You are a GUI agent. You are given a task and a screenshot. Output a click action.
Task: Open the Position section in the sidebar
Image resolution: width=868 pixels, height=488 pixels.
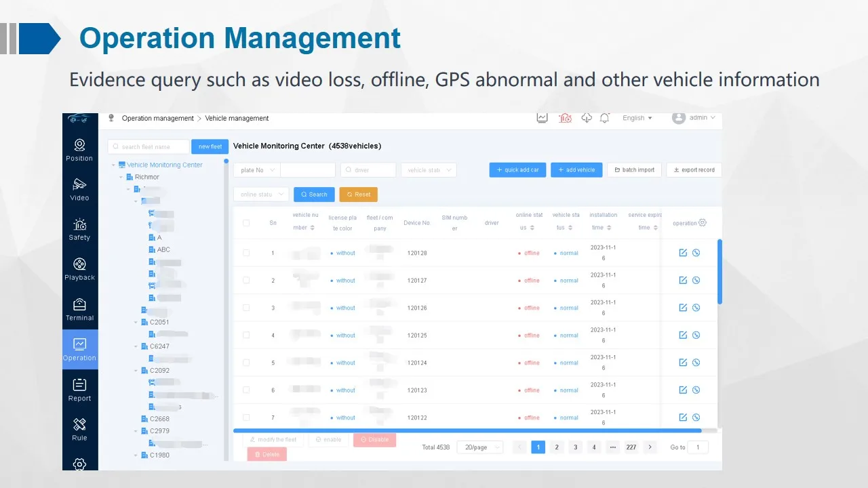[x=79, y=150]
